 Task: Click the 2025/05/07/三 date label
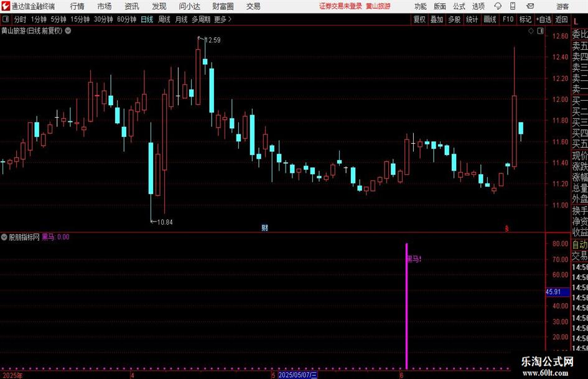(x=298, y=375)
